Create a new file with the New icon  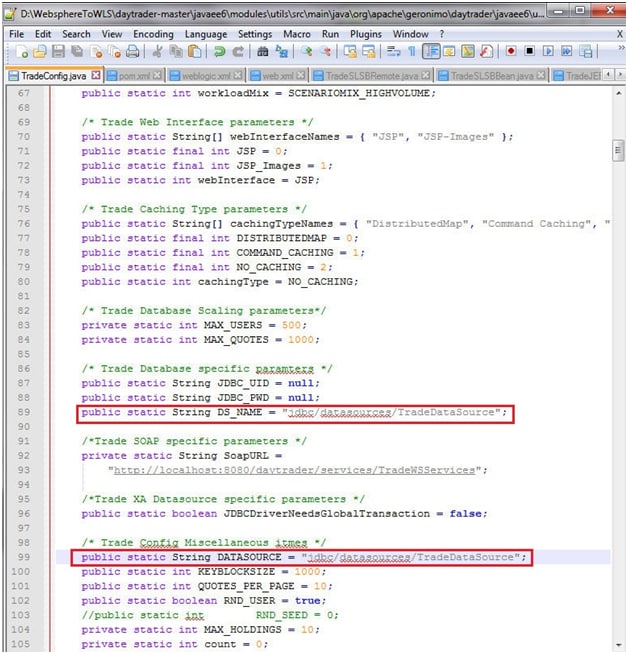pyautogui.click(x=22, y=51)
